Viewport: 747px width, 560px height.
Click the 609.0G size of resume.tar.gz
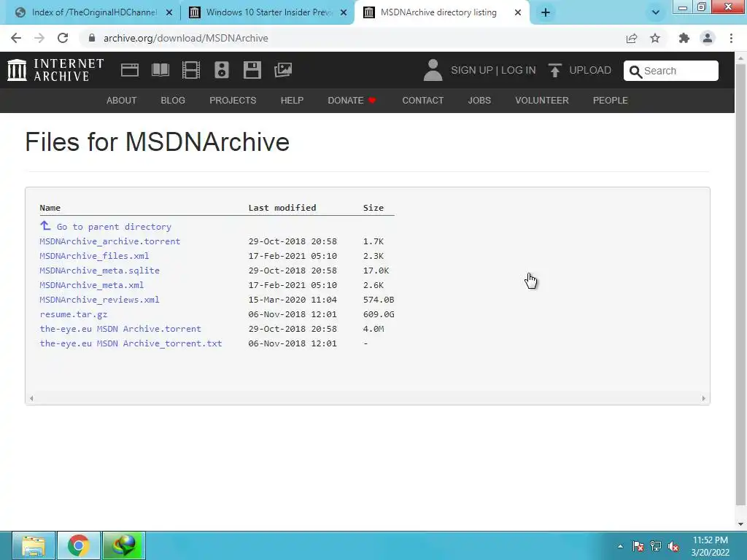point(379,314)
